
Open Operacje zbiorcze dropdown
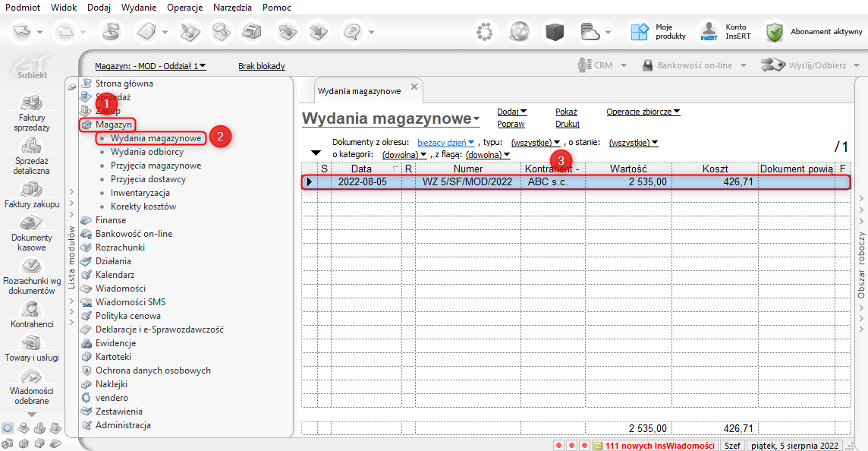click(x=643, y=112)
